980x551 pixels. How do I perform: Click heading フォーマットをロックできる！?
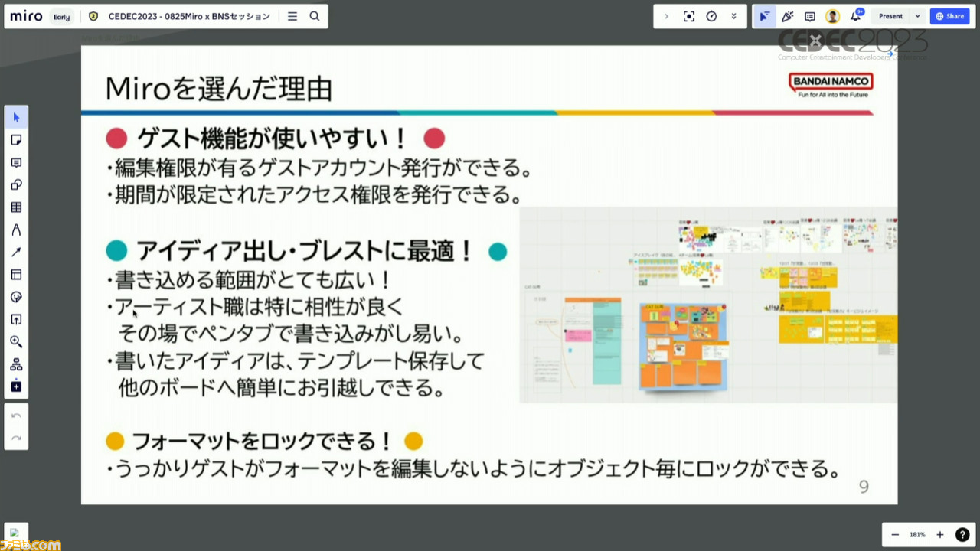point(263,442)
